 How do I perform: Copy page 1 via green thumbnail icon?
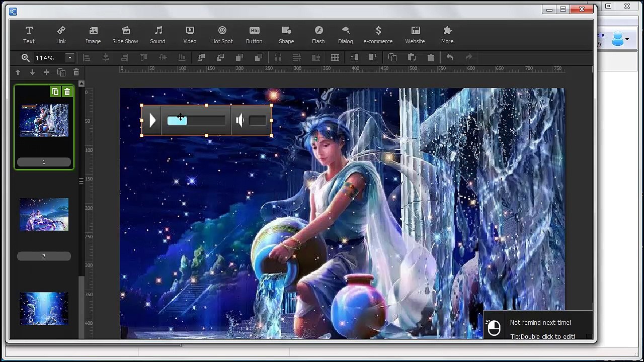[x=55, y=92]
